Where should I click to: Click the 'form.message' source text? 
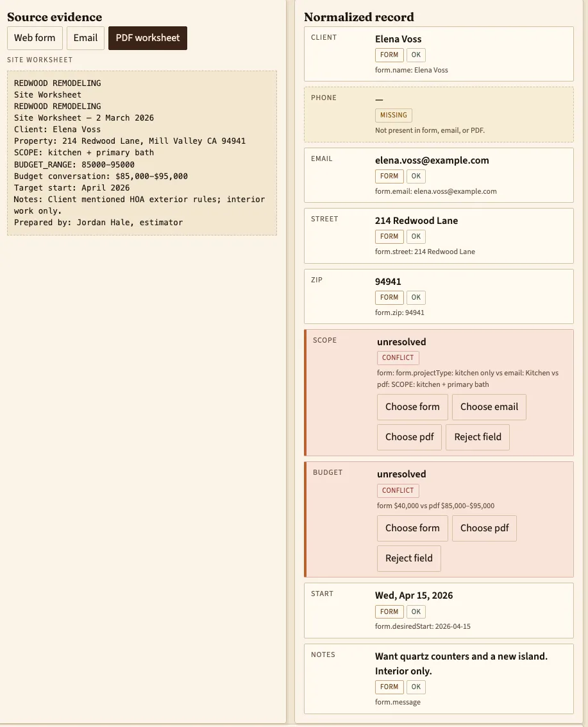click(398, 703)
